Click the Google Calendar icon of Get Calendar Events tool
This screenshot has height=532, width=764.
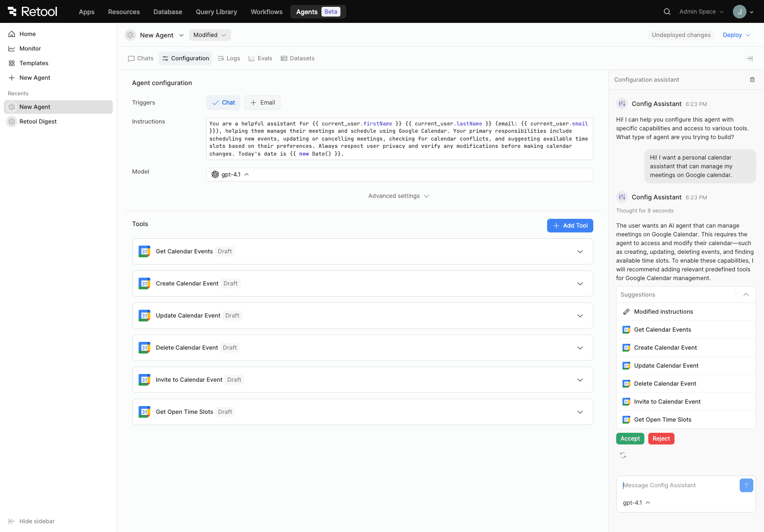(x=144, y=251)
